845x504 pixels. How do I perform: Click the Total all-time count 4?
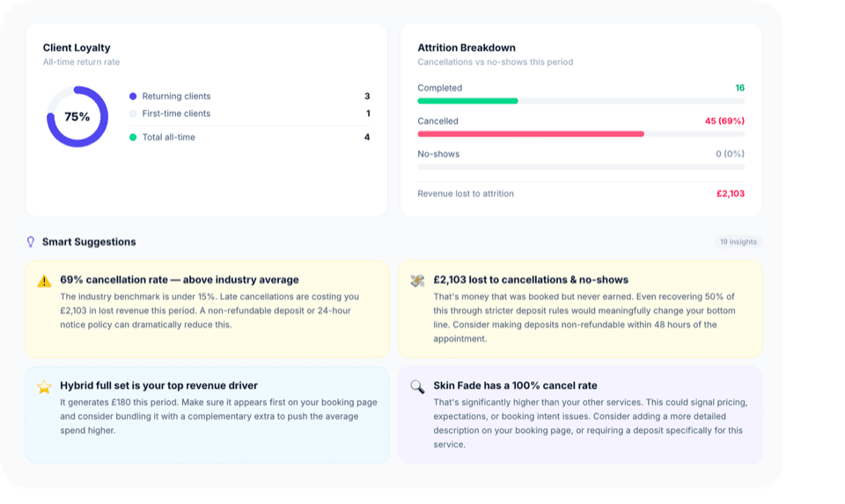[x=367, y=137]
